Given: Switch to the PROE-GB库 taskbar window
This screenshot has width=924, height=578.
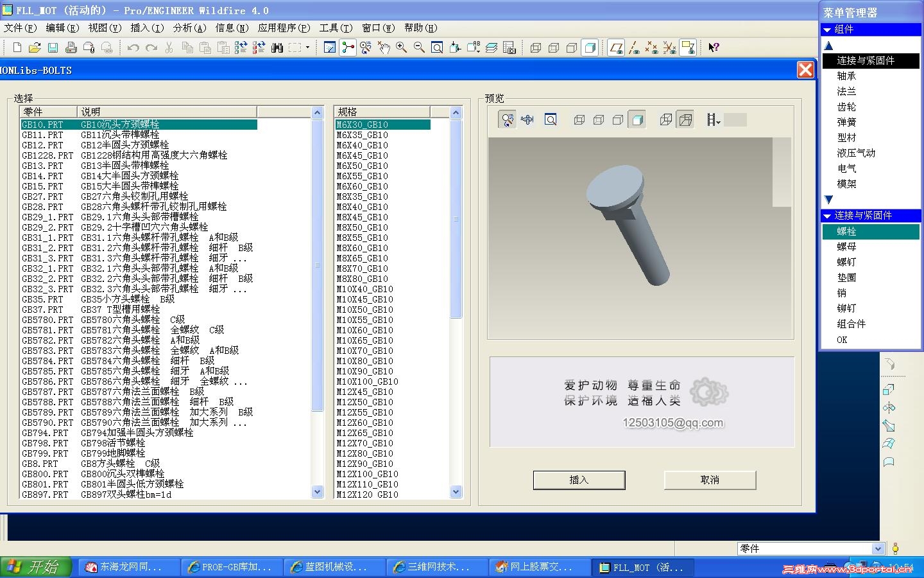Looking at the screenshot, I should click(232, 567).
